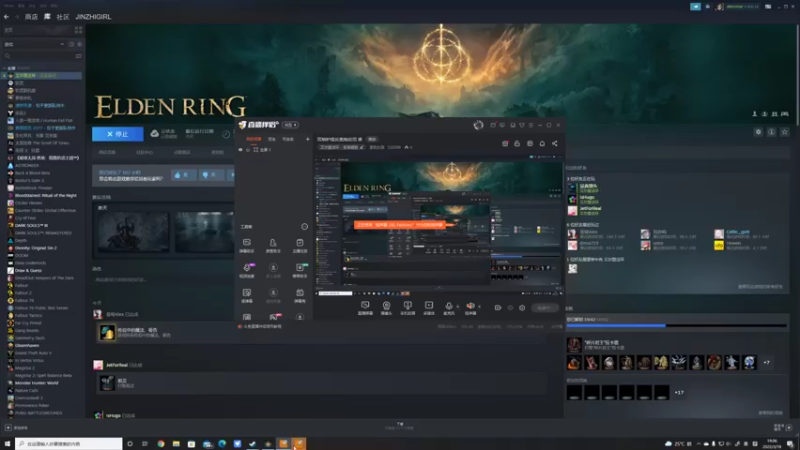
Task: Open Chrome from the Windows taskbar
Action: pyautogui.click(x=161, y=444)
